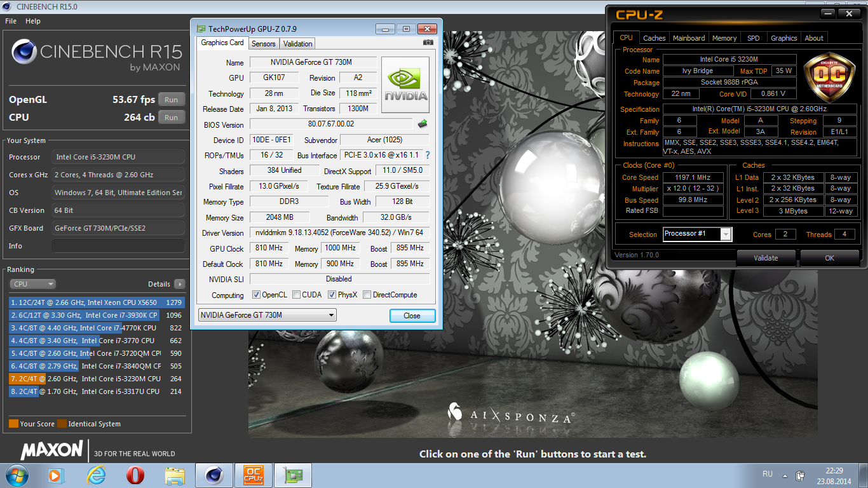Select the Graphics Card tab in GPU-Z

(x=222, y=43)
